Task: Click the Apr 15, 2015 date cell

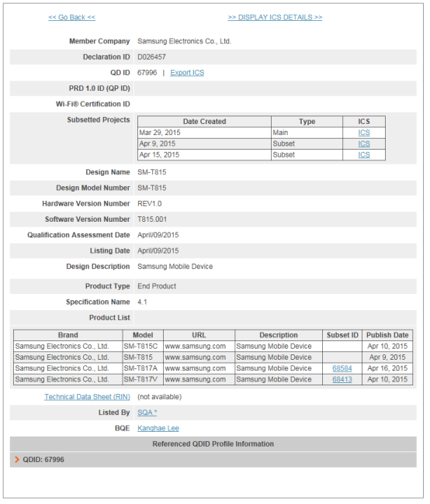Action: tap(204, 155)
